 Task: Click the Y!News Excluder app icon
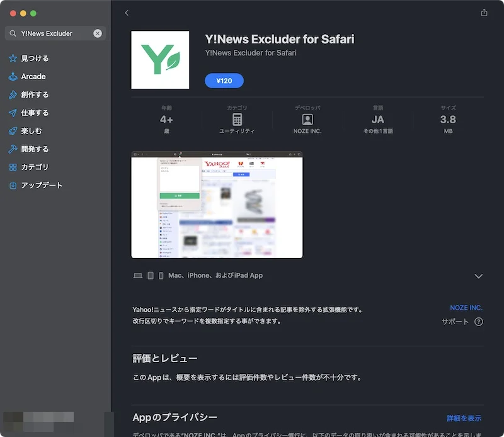tap(160, 60)
